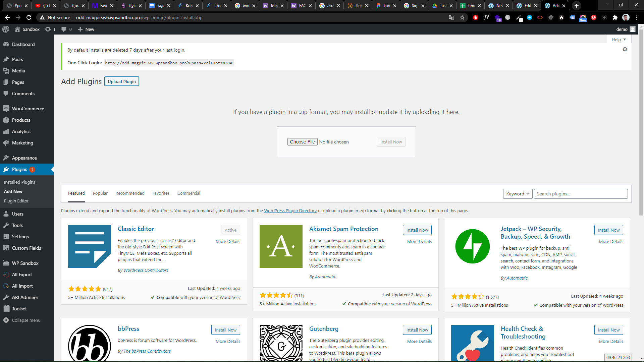644x362 pixels.
Task: Open Toolset menu
Action: pos(19,309)
